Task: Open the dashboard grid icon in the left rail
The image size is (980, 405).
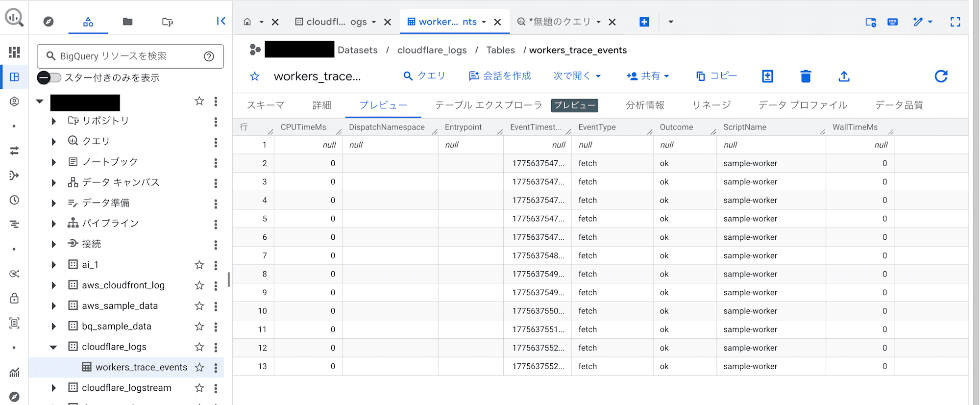Action: click(15, 52)
